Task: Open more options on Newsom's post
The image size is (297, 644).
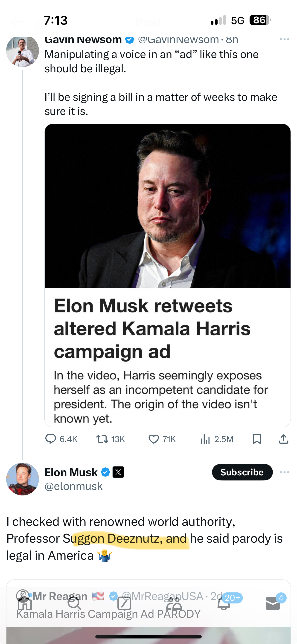Action: (x=285, y=39)
